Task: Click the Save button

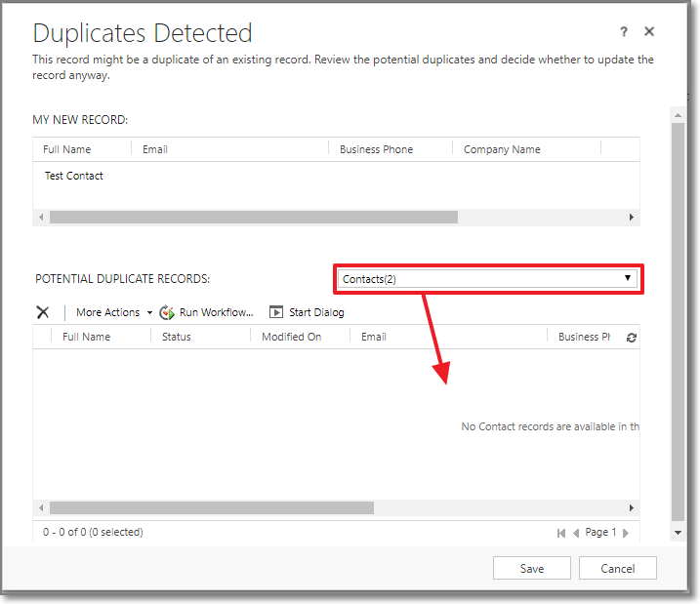Action: [x=532, y=568]
